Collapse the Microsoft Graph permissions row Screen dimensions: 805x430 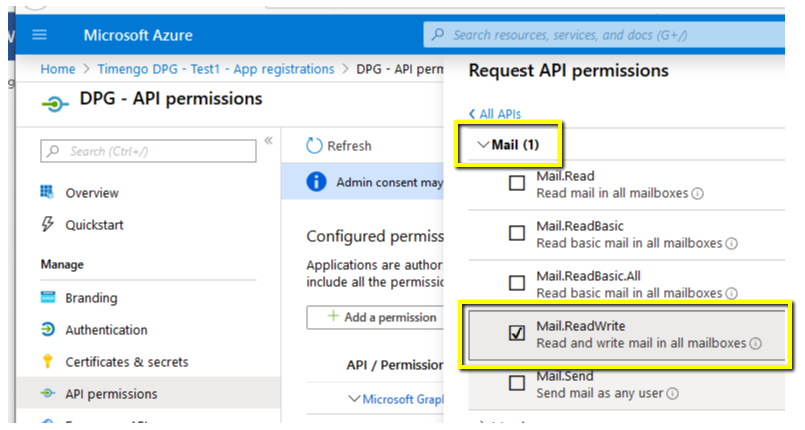tap(353, 399)
